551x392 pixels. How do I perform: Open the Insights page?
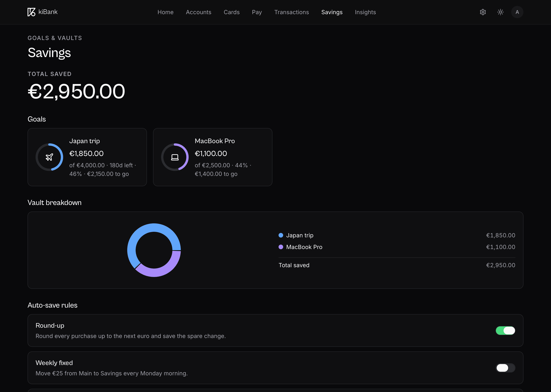365,12
